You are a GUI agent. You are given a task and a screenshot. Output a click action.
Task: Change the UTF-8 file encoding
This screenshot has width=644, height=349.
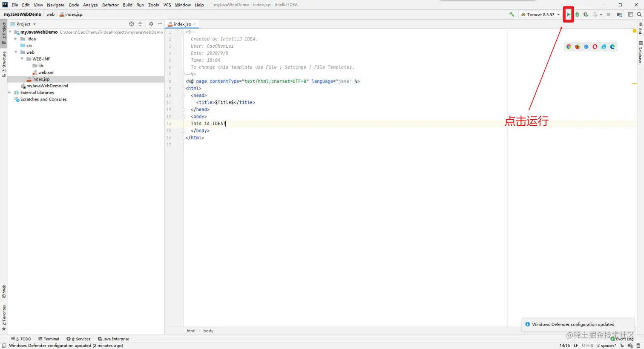point(587,346)
